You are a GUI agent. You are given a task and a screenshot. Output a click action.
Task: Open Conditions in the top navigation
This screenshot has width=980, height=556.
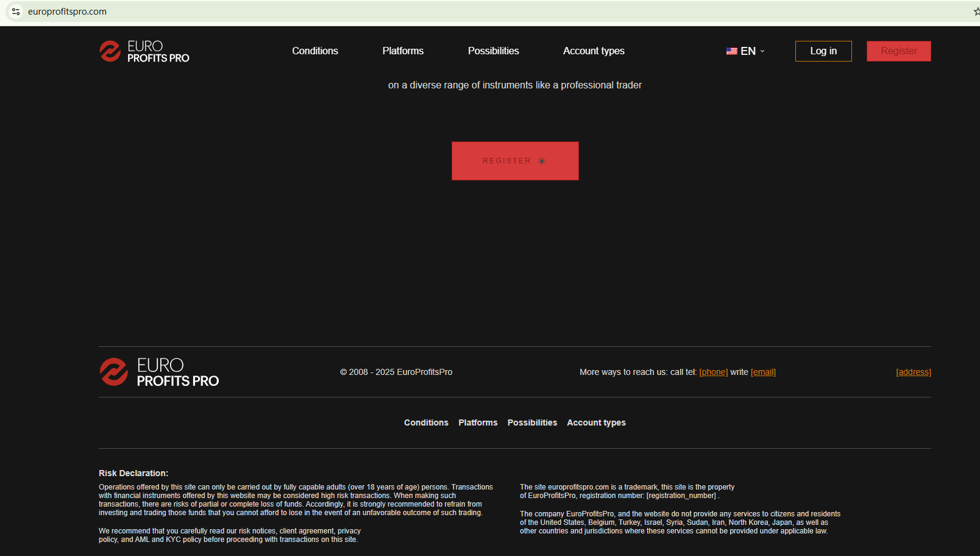click(314, 51)
